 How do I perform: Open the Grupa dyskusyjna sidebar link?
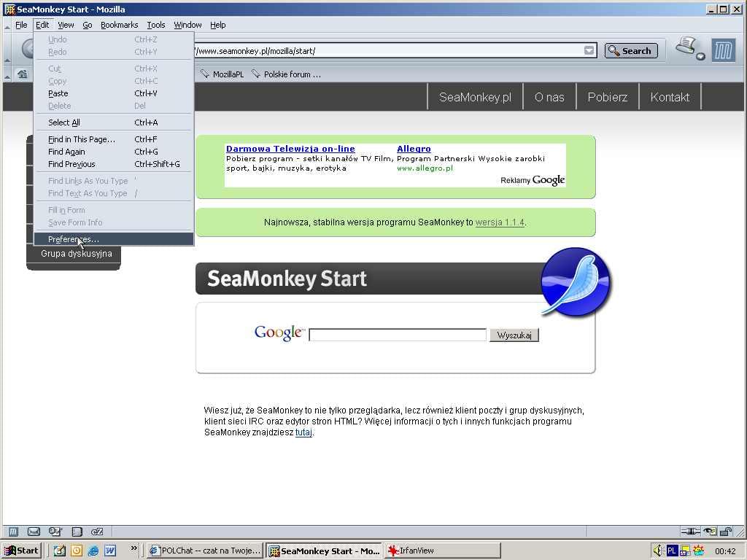76,253
